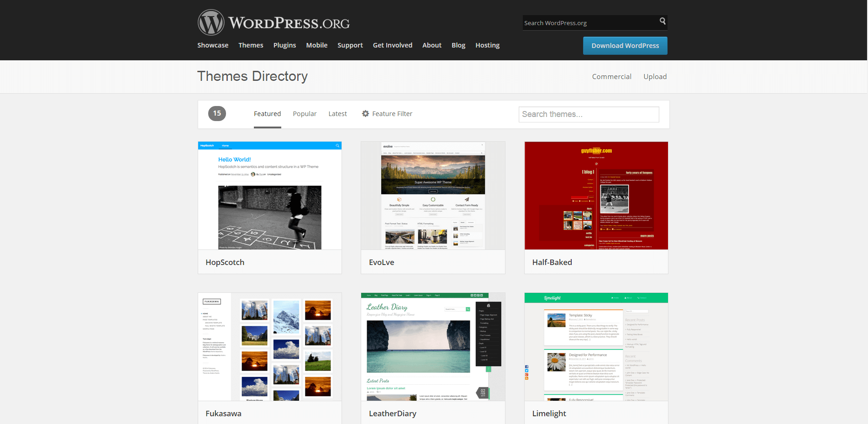Image resolution: width=868 pixels, height=424 pixels.
Task: Select the Featured tab
Action: click(268, 114)
